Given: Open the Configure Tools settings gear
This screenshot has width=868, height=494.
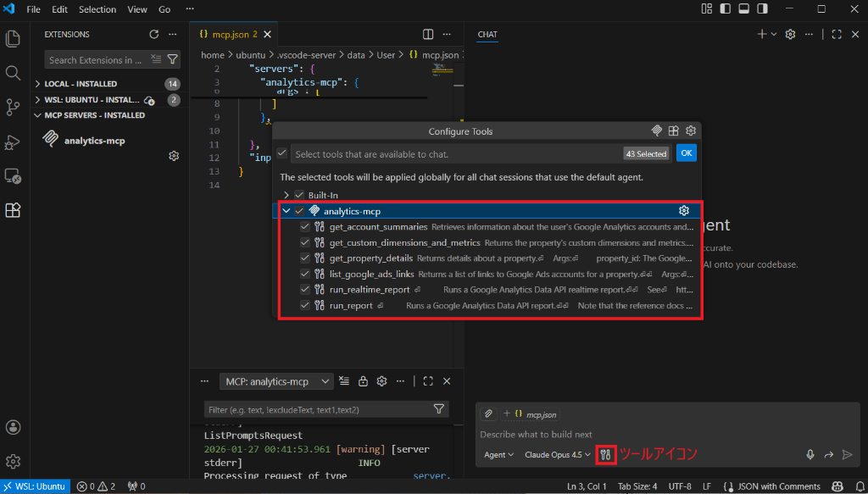Looking at the screenshot, I should tap(690, 131).
